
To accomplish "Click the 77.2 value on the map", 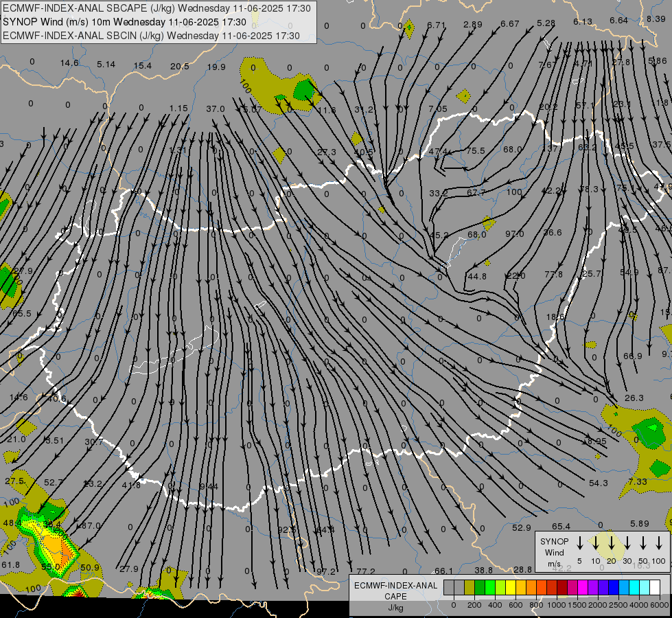I will tap(366, 571).
